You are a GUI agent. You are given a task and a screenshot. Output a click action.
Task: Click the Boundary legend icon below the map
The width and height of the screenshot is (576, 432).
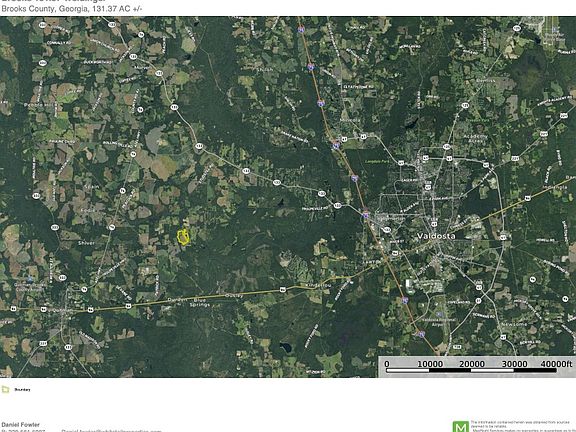click(x=5, y=389)
